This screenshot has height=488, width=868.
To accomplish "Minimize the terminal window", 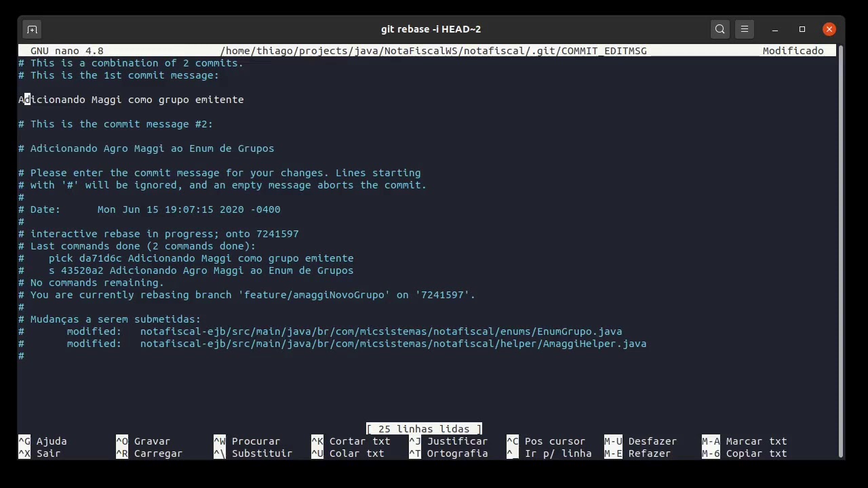I will coord(775,29).
